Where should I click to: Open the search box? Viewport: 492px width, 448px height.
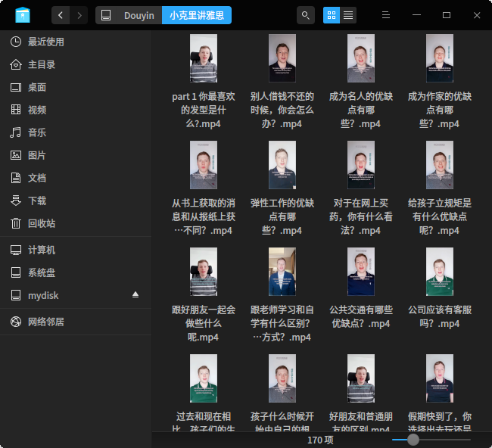(306, 15)
